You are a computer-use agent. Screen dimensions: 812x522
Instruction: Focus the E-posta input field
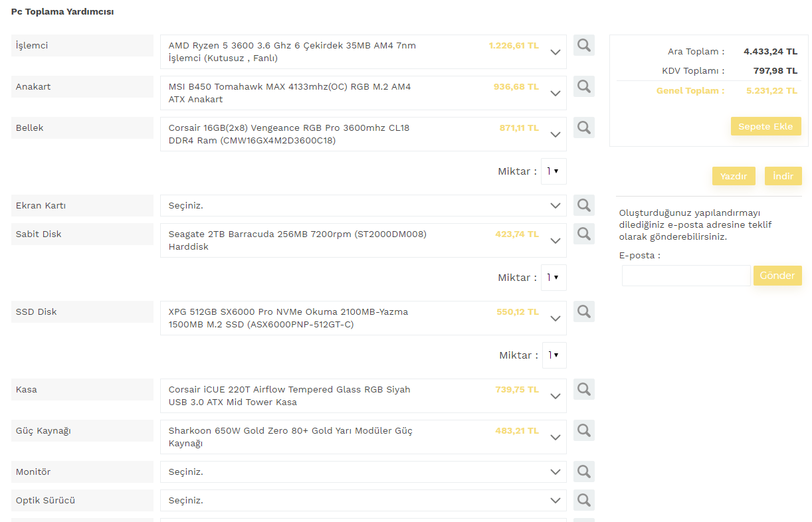point(686,276)
